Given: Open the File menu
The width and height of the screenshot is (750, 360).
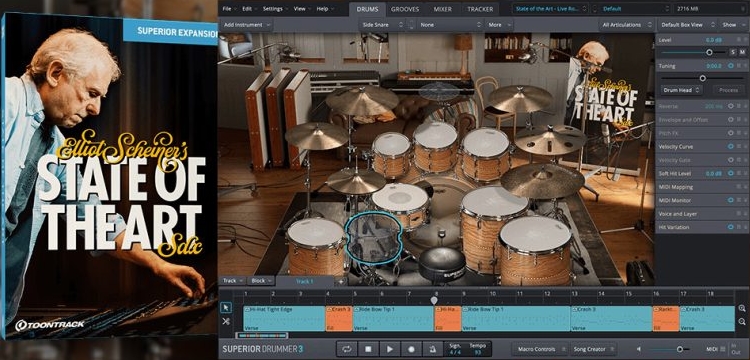Looking at the screenshot, I should click(x=229, y=9).
